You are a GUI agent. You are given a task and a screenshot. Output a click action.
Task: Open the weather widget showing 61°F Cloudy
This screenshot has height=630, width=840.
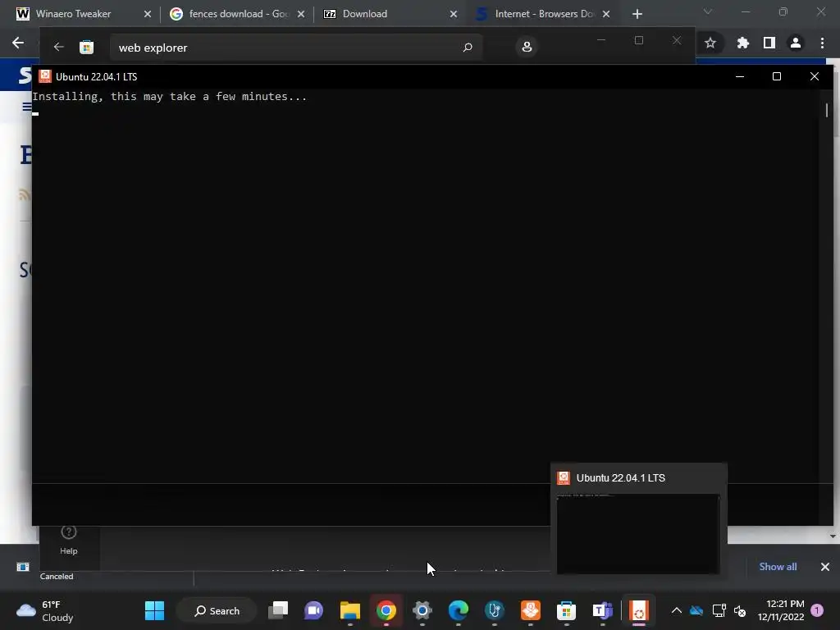pos(46,611)
